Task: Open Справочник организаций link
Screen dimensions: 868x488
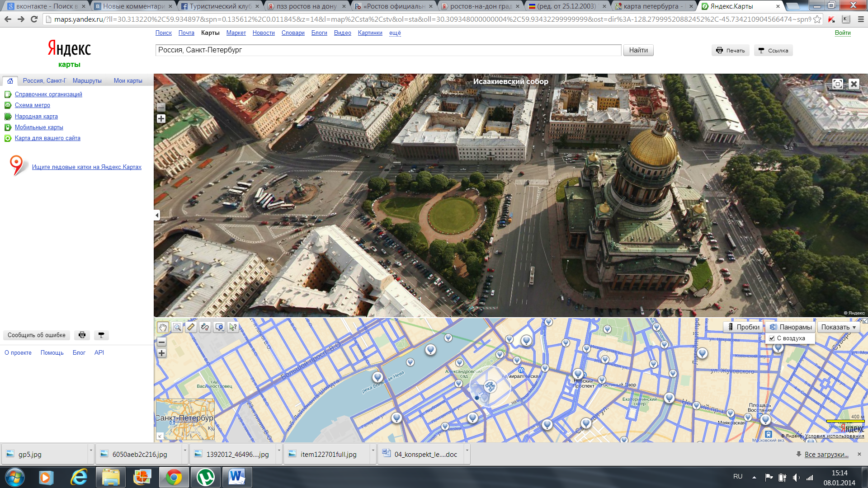Action: tap(48, 94)
